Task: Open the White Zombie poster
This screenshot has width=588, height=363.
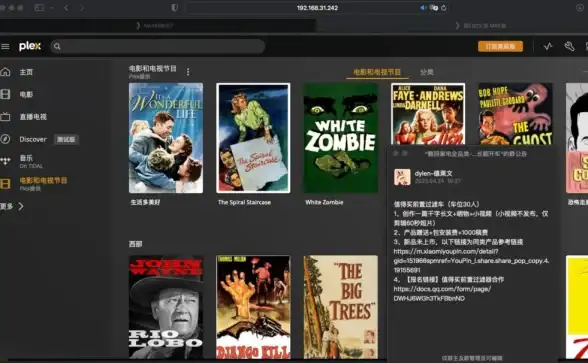Action: click(x=340, y=138)
